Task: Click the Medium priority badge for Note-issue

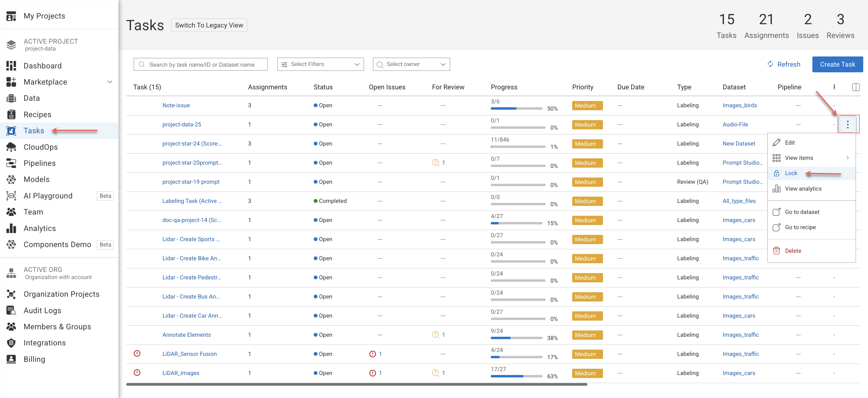Action: pos(587,105)
